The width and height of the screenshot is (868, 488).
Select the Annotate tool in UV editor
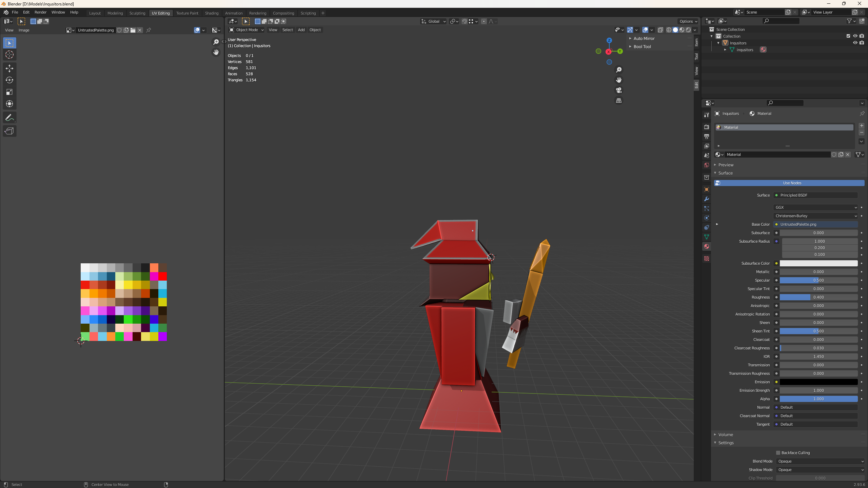(9, 118)
